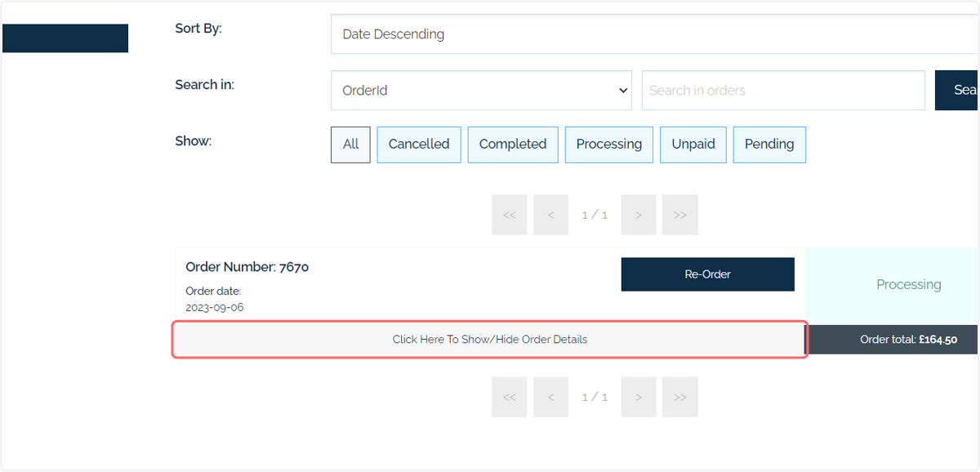Select the All filter
Screen dimensions: 980x472
pyautogui.click(x=350, y=145)
